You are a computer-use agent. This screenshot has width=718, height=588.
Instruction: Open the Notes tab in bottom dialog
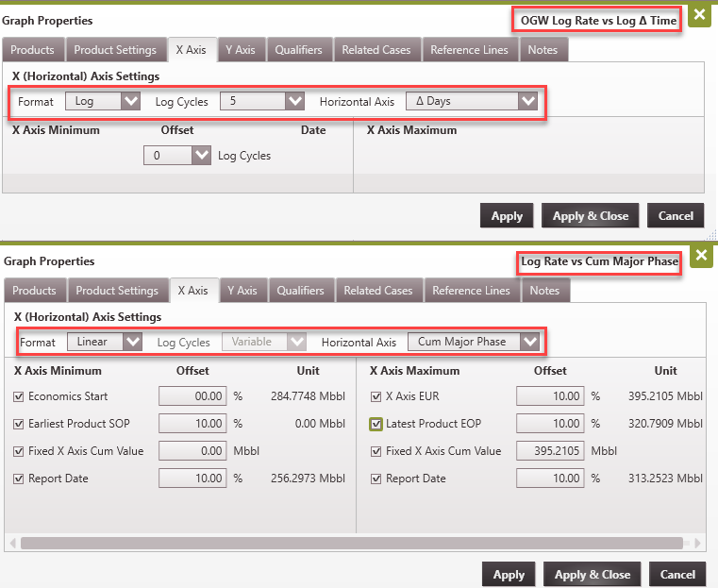click(544, 291)
